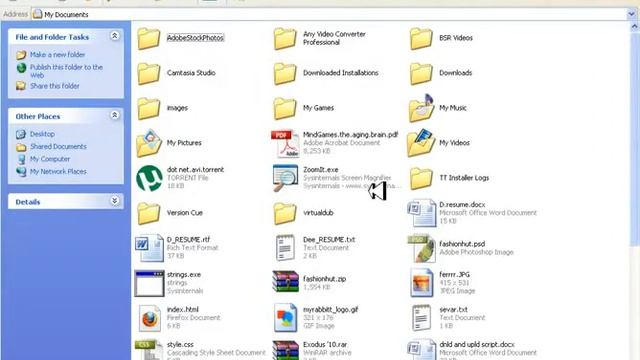Click the MindGames PDF file icon
Viewport: 640px width, 360px height.
pyautogui.click(x=285, y=144)
